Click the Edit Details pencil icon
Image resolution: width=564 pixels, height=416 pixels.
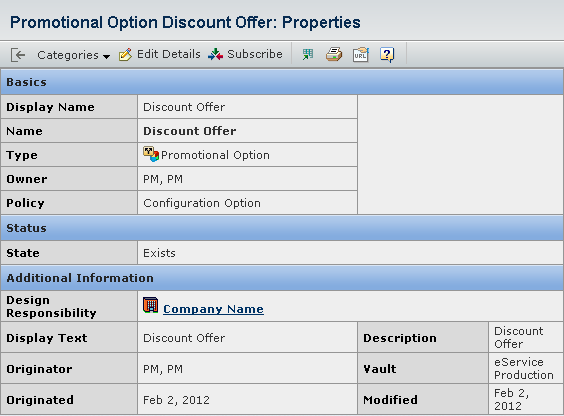tap(125, 55)
